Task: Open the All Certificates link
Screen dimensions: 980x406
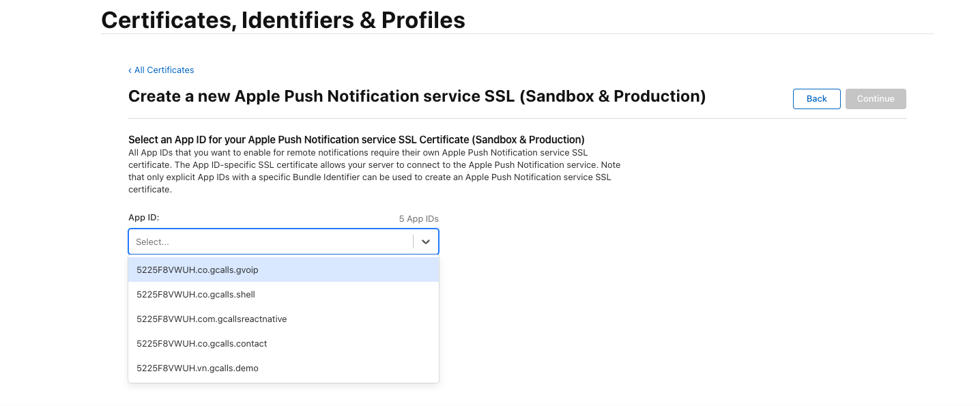Action: point(164,70)
